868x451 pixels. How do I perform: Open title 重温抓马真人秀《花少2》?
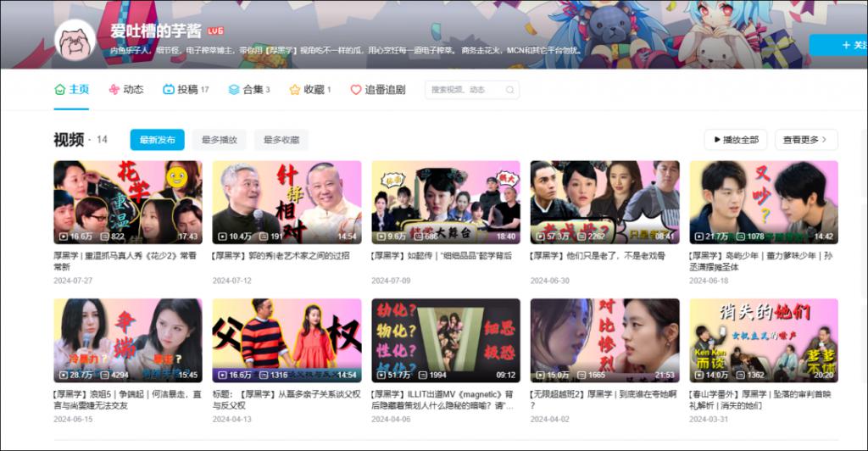coord(125,261)
